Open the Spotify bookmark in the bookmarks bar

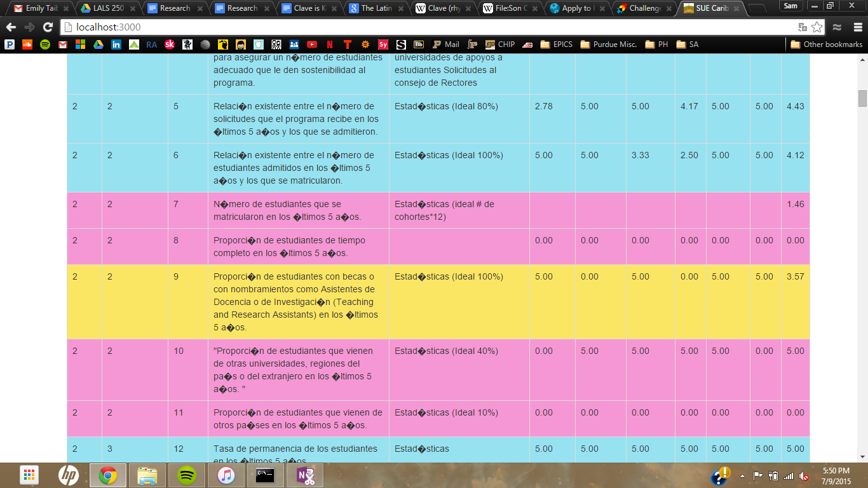[45, 44]
